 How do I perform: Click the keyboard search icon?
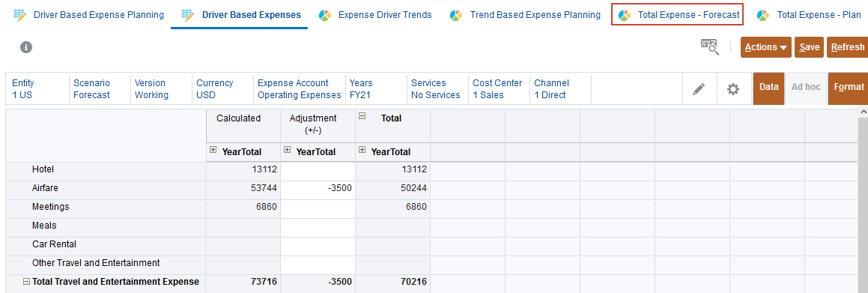tap(710, 47)
